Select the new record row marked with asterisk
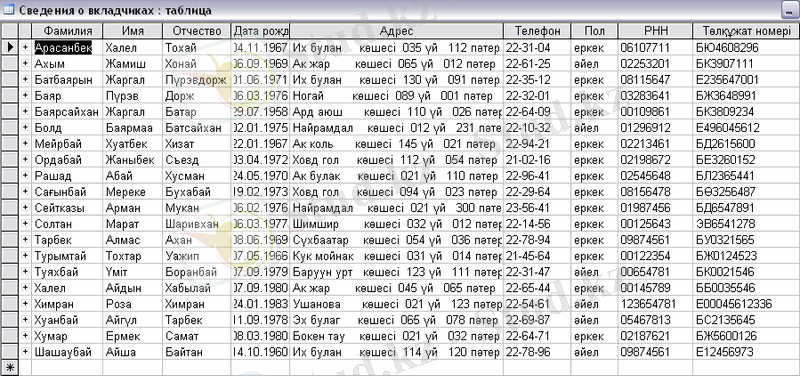This screenshot has width=800, height=376. tap(10, 367)
